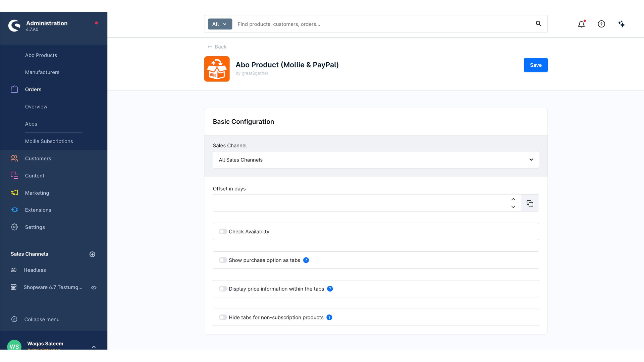Open the Sales Channel dropdown
This screenshot has height=362, width=644.
pyautogui.click(x=376, y=160)
